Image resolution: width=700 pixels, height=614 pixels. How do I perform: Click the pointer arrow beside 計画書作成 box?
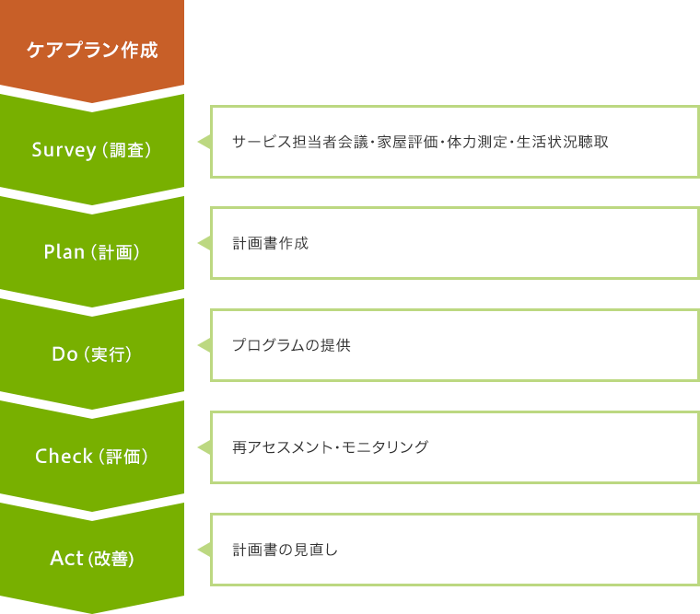[x=204, y=243]
